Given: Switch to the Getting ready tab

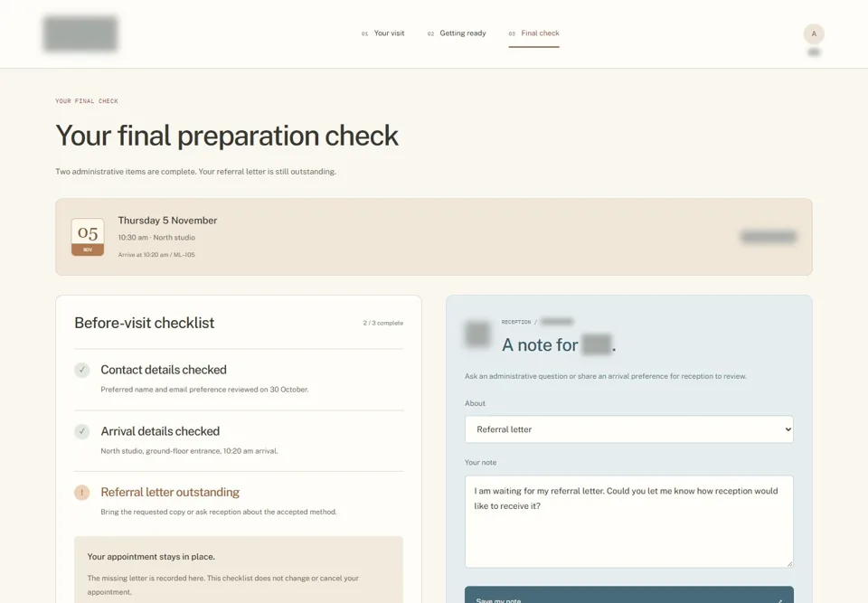Looking at the screenshot, I should click(456, 33).
